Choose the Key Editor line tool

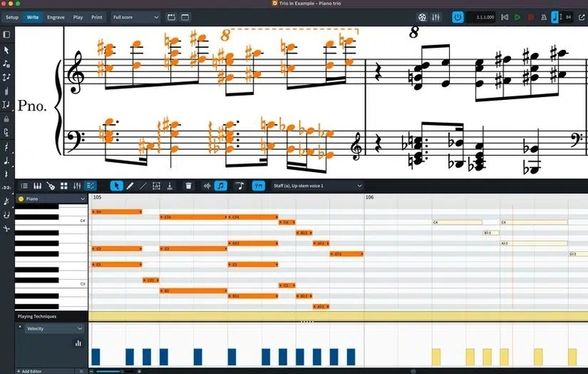[143, 186]
